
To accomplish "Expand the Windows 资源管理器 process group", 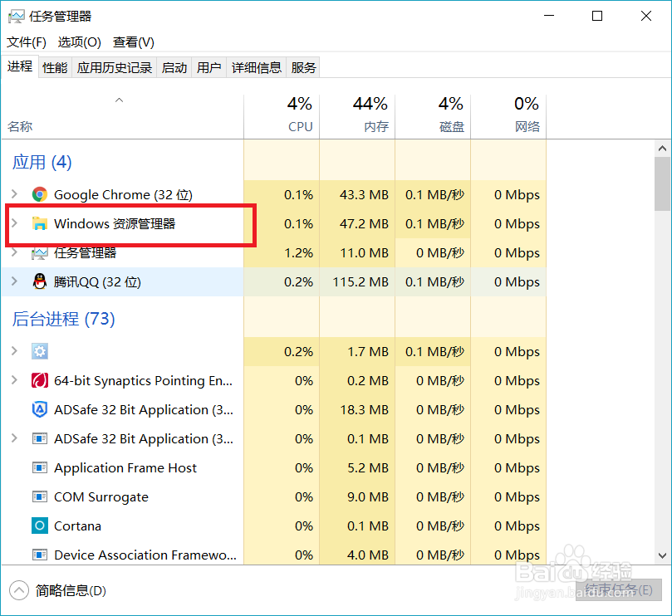I will click(14, 222).
